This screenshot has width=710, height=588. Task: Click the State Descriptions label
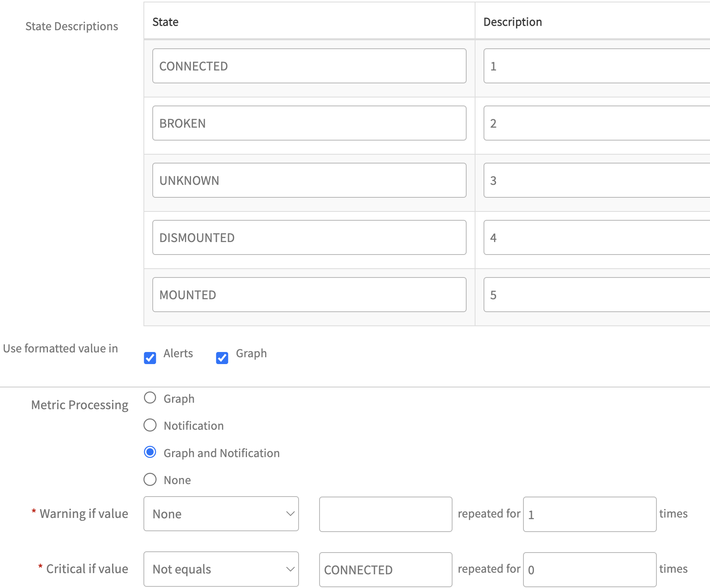point(72,26)
